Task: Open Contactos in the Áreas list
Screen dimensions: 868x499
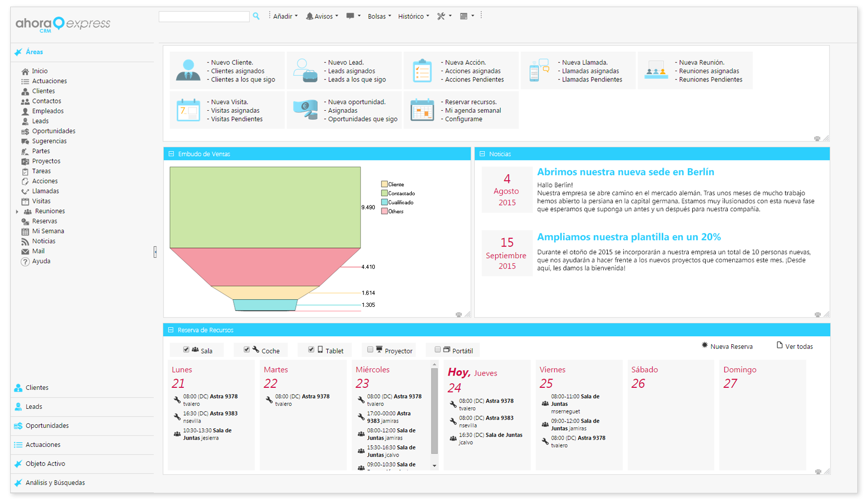Action: (46, 101)
